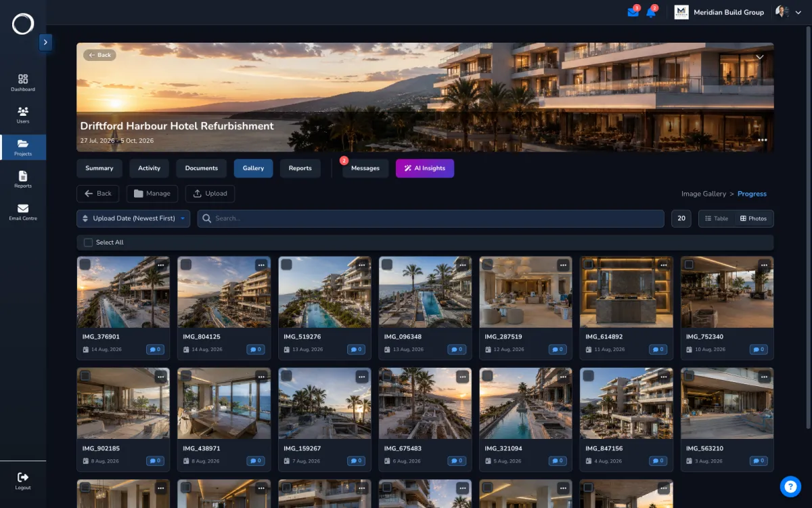Open three-dot menu on IMG_376901
This screenshot has height=508, width=812.
[x=161, y=265]
